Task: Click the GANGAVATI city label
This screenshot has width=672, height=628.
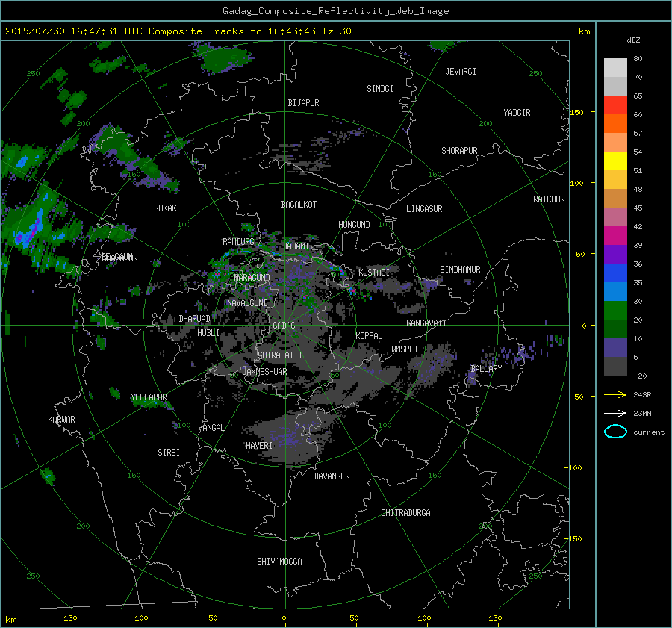Action: (426, 323)
